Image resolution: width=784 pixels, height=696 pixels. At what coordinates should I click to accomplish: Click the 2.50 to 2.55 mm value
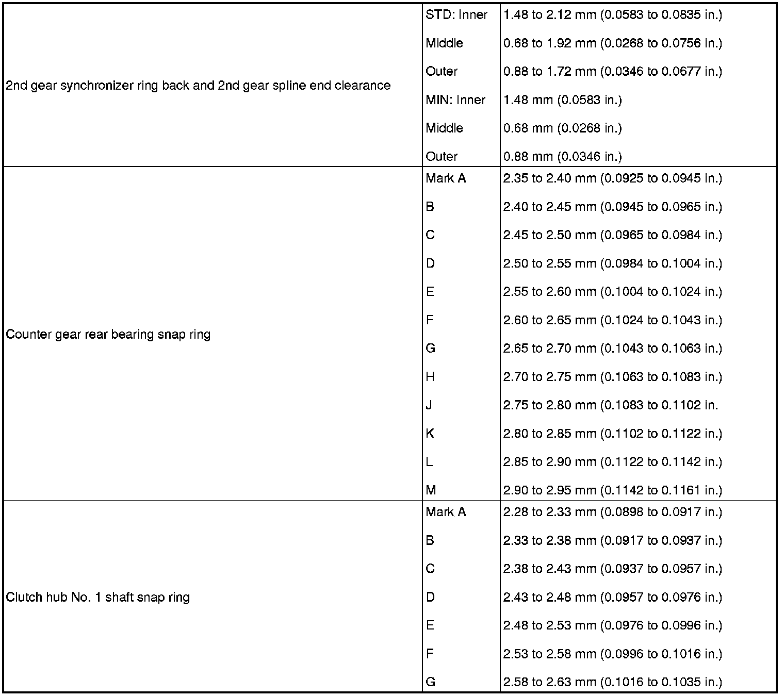tap(612, 263)
